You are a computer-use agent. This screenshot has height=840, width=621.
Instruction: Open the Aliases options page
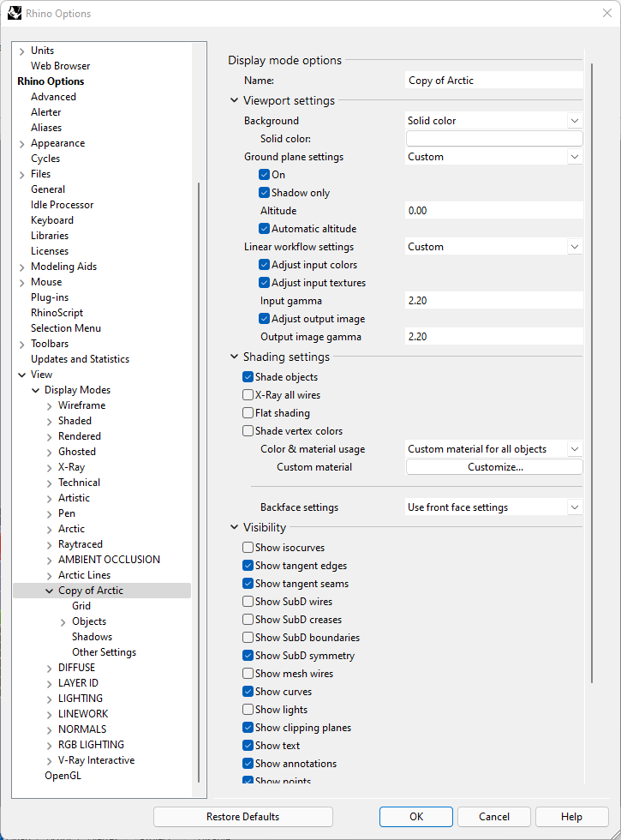click(x=46, y=128)
